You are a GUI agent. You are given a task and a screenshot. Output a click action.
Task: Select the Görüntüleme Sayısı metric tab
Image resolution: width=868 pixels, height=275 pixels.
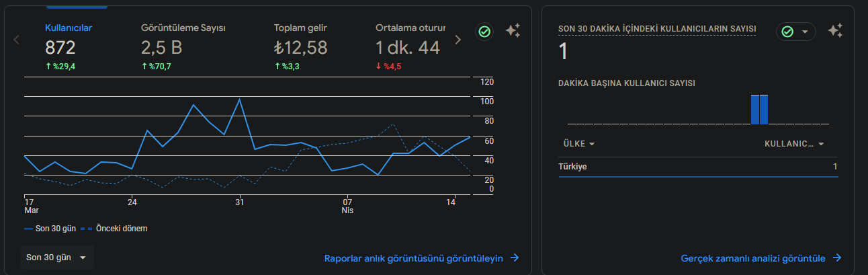tap(183, 47)
